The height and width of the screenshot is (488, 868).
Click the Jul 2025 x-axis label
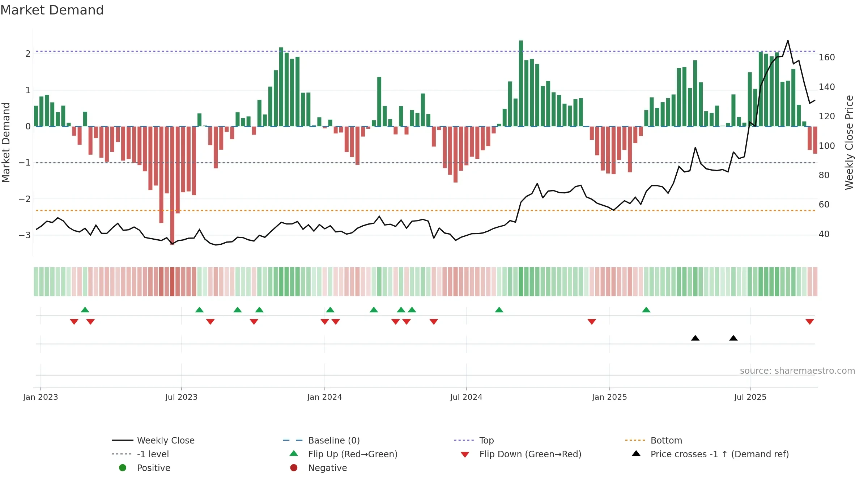(750, 397)
